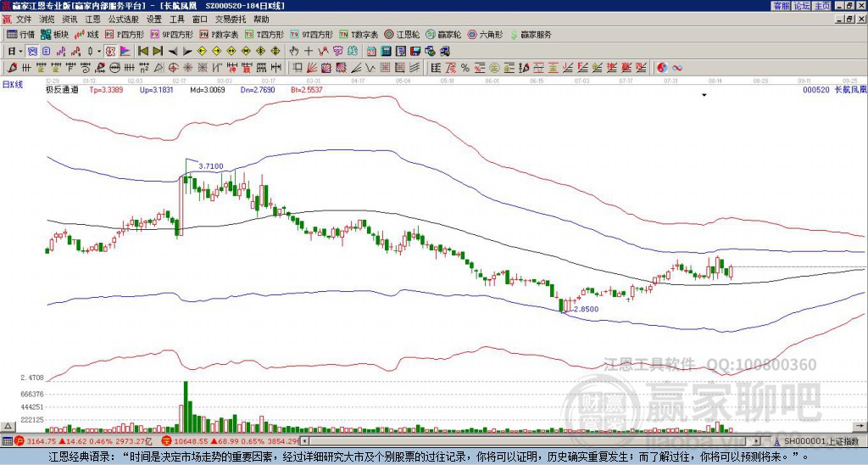Open the 文件 menu
Image resolution: width=868 pixels, height=465 pixels.
tap(24, 20)
